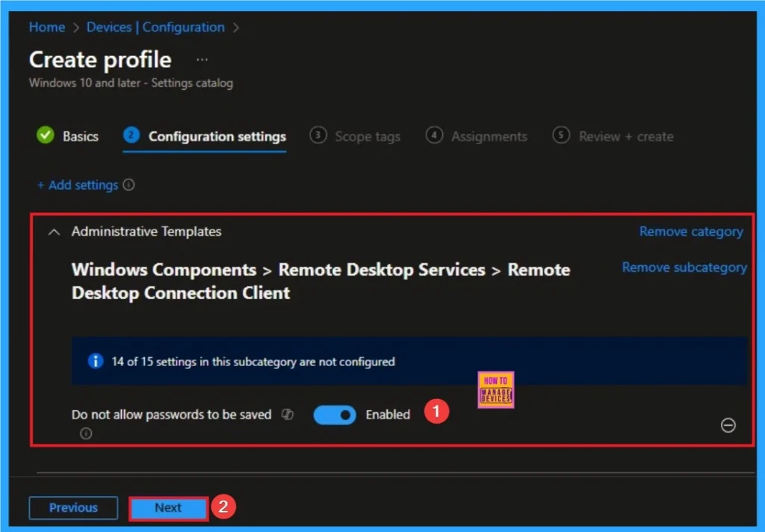The width and height of the screenshot is (765, 532).
Task: Open the ellipsis menu beside Create profile
Action: pos(201,59)
